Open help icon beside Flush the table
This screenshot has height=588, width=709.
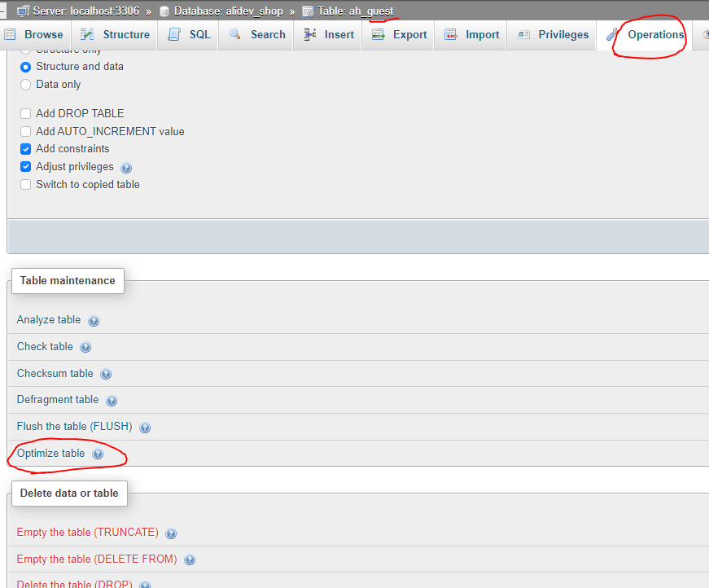pyautogui.click(x=145, y=428)
